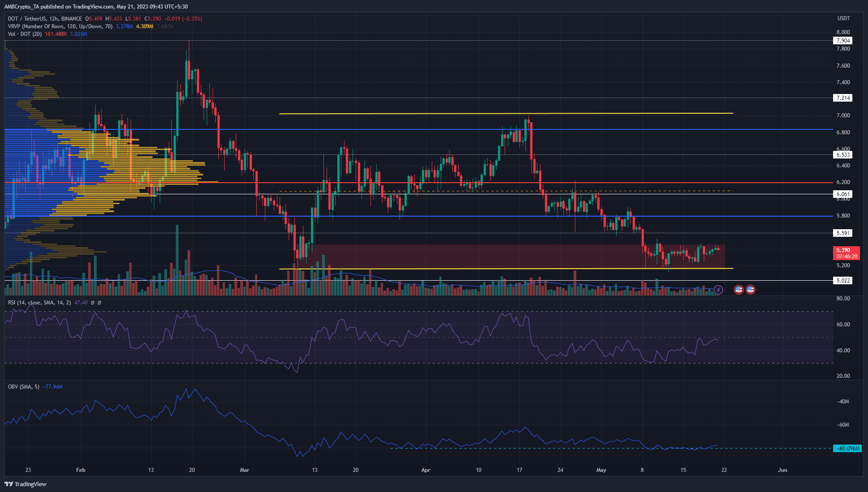
Task: Click the red 5.390 current price tag
Action: [846, 253]
